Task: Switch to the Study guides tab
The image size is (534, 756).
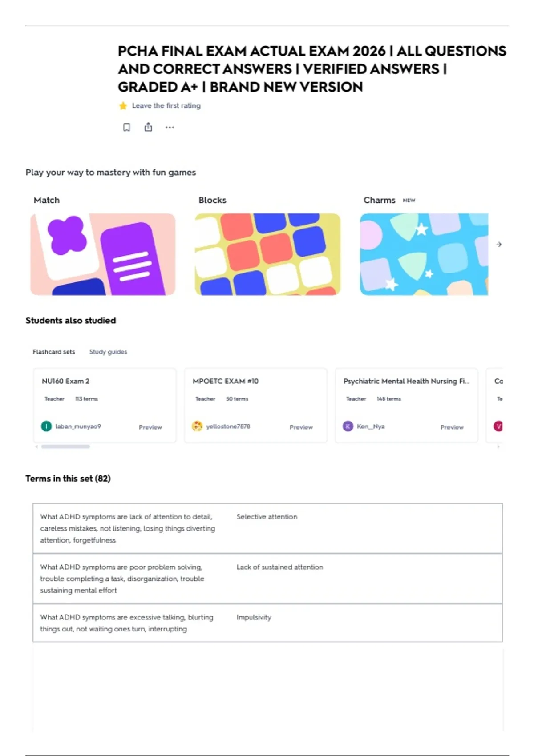Action: [108, 352]
